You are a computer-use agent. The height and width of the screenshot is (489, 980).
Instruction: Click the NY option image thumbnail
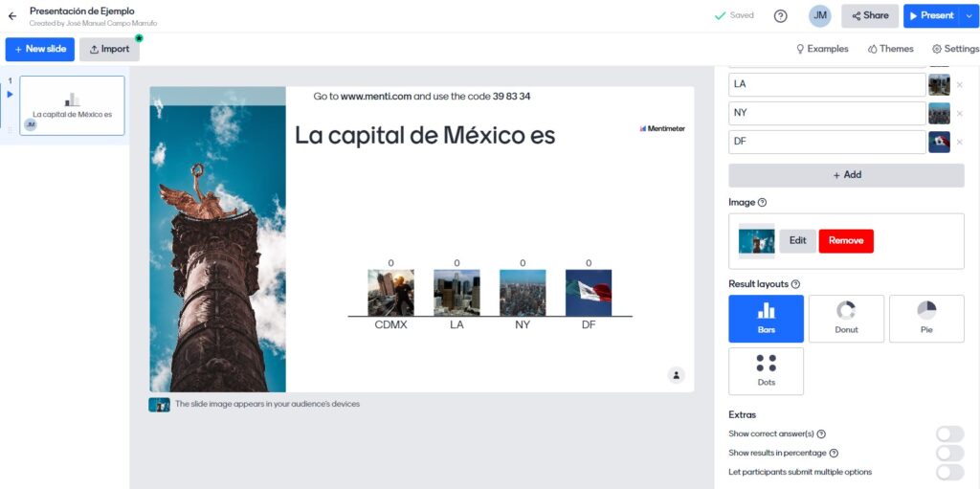point(939,114)
